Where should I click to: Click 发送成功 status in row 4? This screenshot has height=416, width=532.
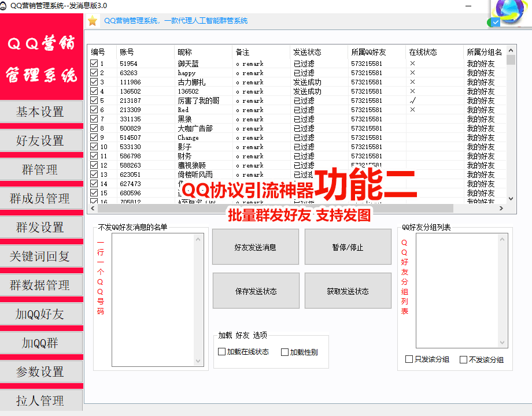pos(308,91)
